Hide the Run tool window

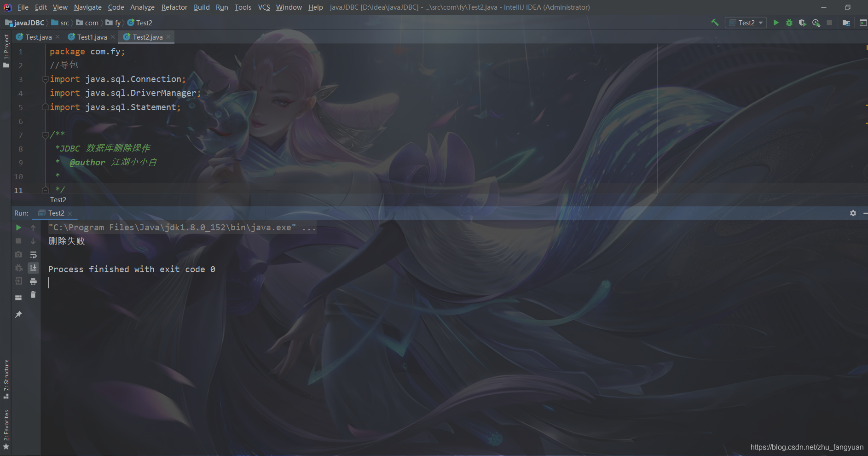pyautogui.click(x=865, y=213)
